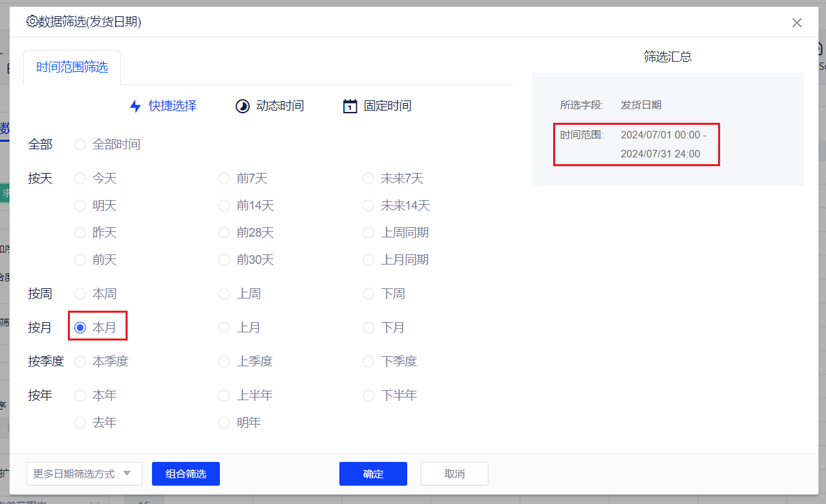Select the 本季度 radio option
This screenshot has height=504, width=826.
[80, 362]
